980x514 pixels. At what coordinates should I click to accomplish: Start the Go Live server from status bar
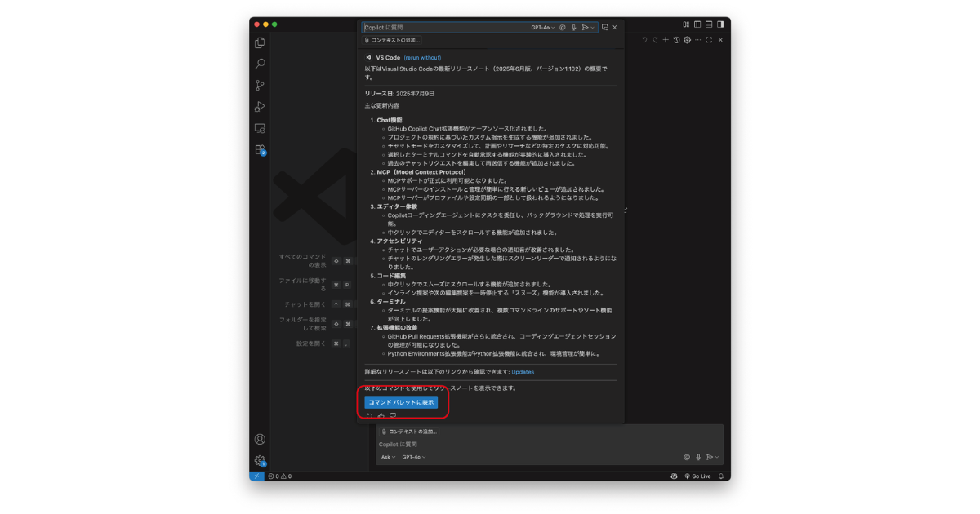698,476
